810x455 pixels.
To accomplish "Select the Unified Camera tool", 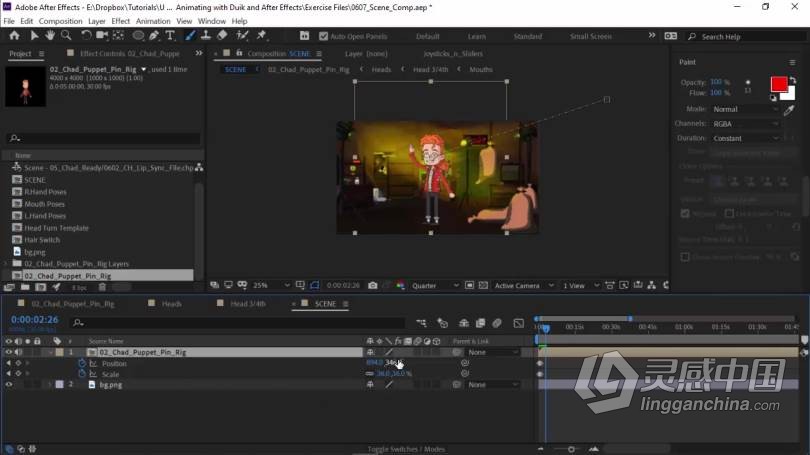I will coord(102,35).
